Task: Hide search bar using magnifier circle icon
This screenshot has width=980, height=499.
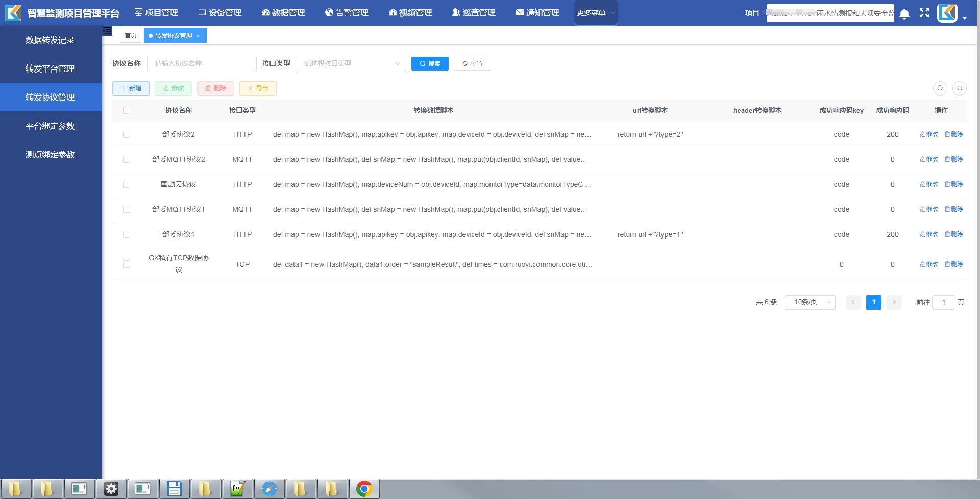Action: 940,88
